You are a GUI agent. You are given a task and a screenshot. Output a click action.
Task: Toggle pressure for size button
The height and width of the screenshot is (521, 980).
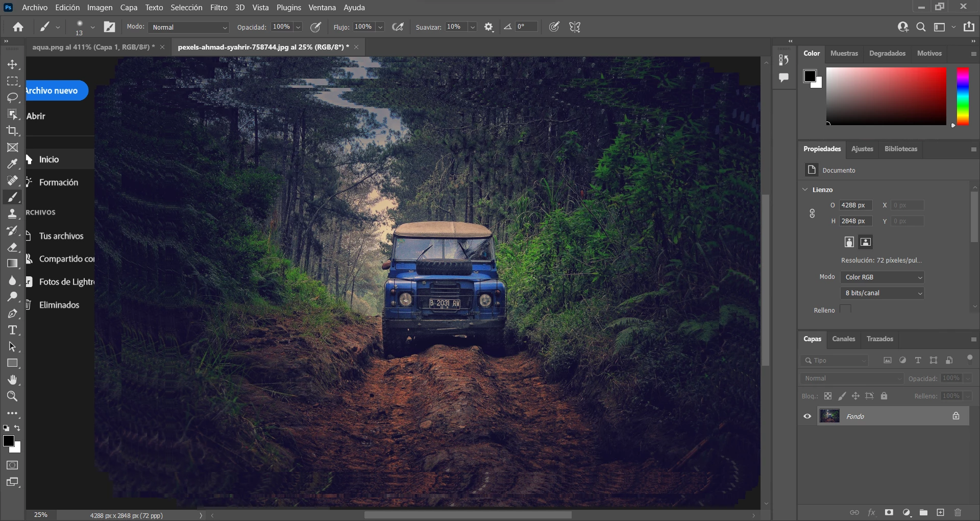tap(554, 27)
